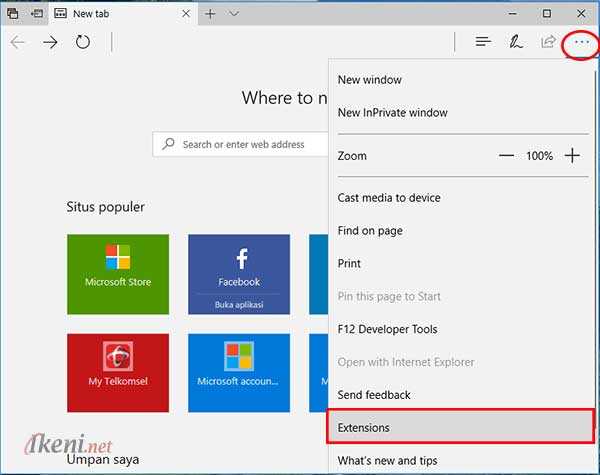Click the search or web address box

pos(240,144)
